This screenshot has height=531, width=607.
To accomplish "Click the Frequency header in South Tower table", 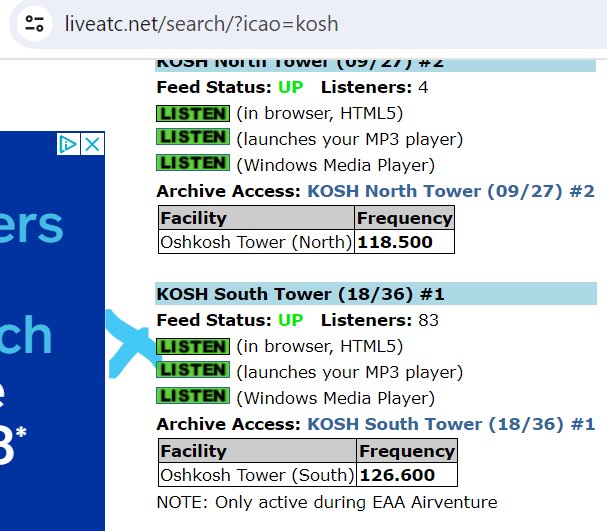I will (407, 451).
